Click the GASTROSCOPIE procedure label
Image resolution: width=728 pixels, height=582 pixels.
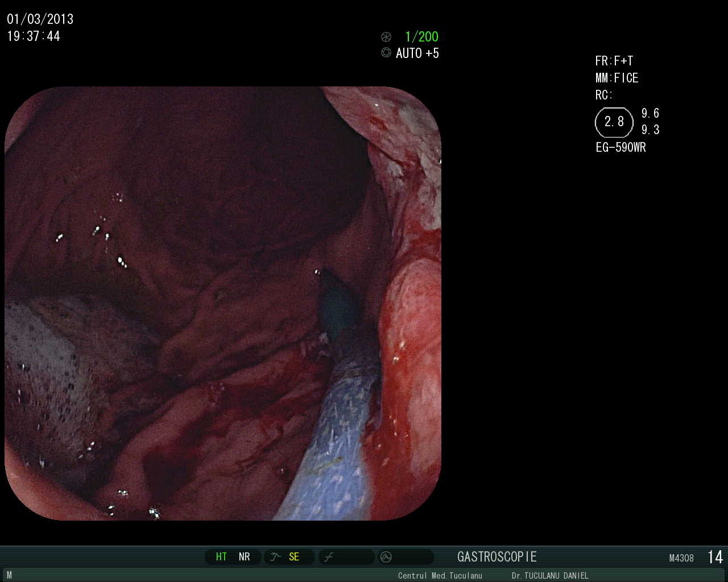coord(497,556)
